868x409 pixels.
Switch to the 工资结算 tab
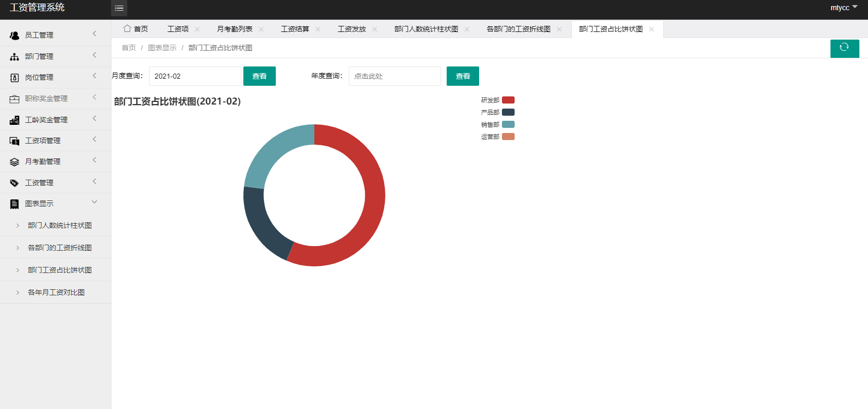click(295, 29)
